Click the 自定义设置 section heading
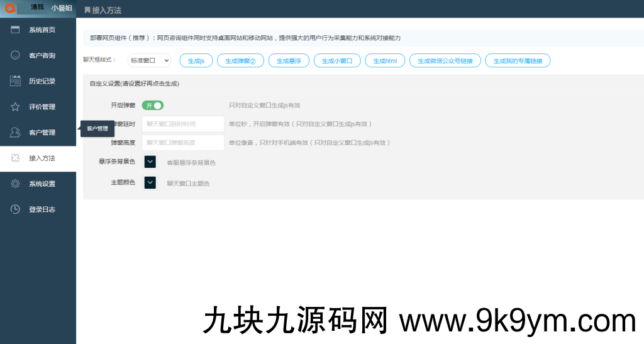The height and width of the screenshot is (344, 644). coord(135,84)
